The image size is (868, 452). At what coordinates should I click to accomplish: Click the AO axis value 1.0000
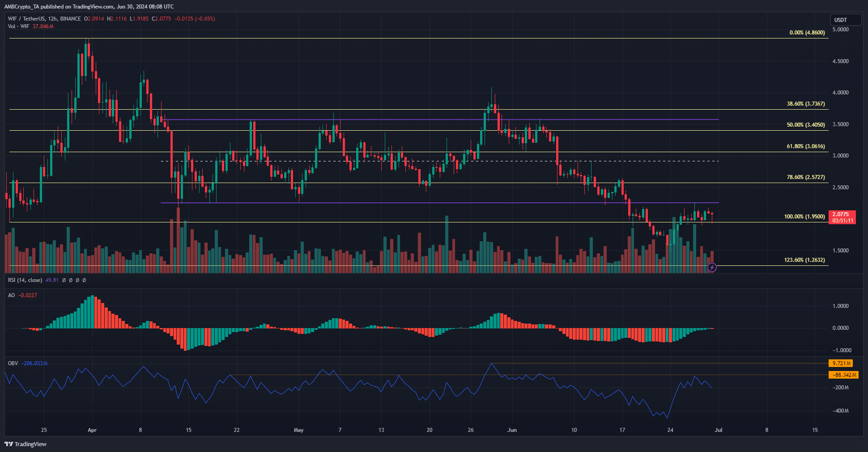point(840,306)
